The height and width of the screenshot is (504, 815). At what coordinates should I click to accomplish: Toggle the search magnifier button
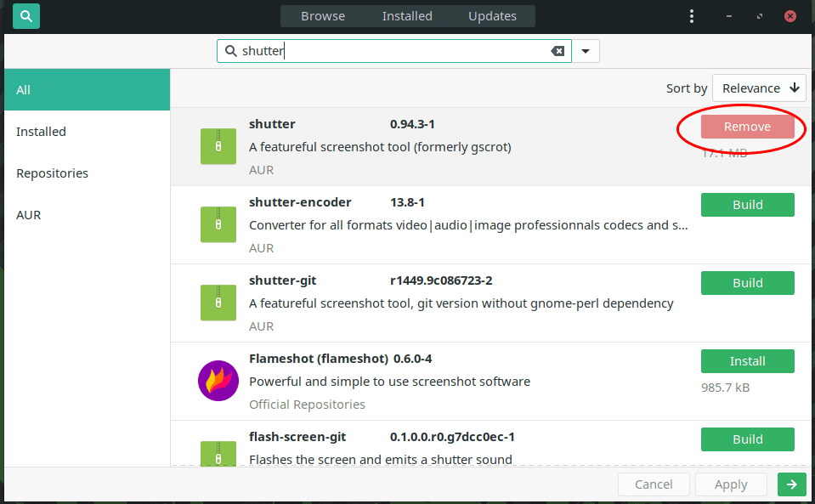[x=26, y=15]
